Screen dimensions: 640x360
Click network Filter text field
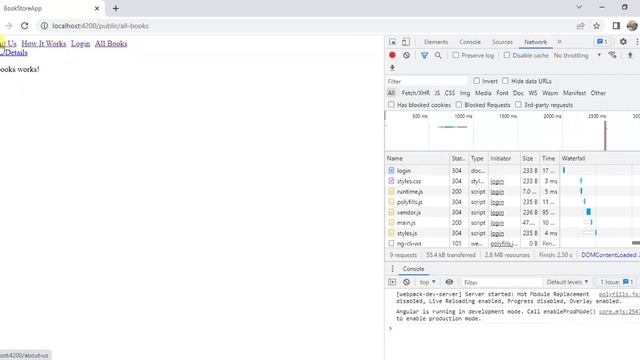(427, 81)
